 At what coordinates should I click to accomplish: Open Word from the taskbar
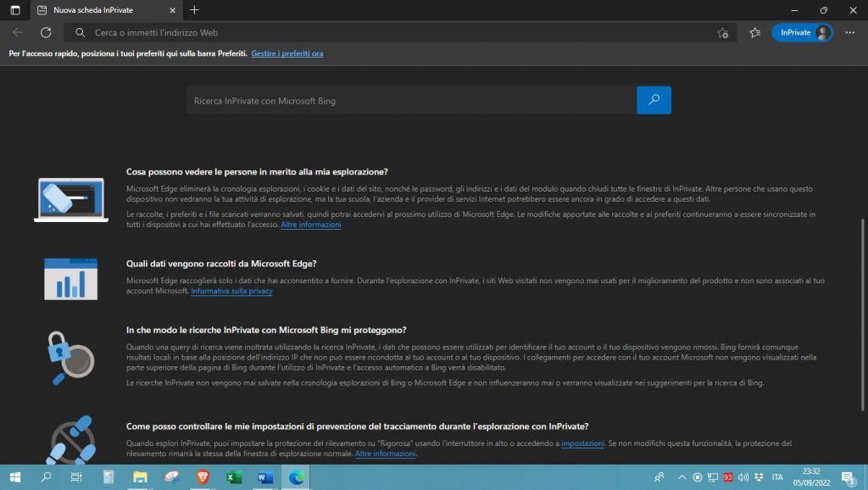point(264,477)
